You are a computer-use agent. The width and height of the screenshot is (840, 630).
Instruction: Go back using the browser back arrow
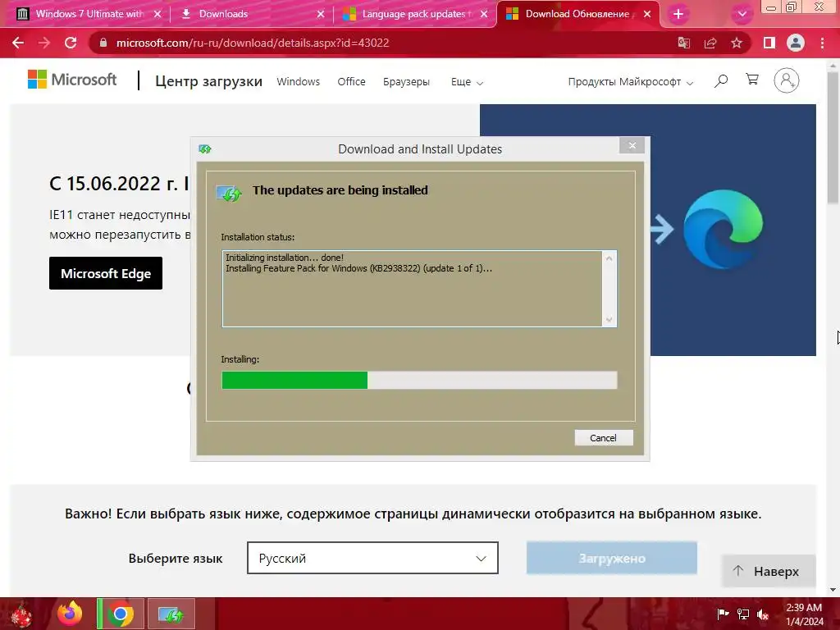click(18, 43)
